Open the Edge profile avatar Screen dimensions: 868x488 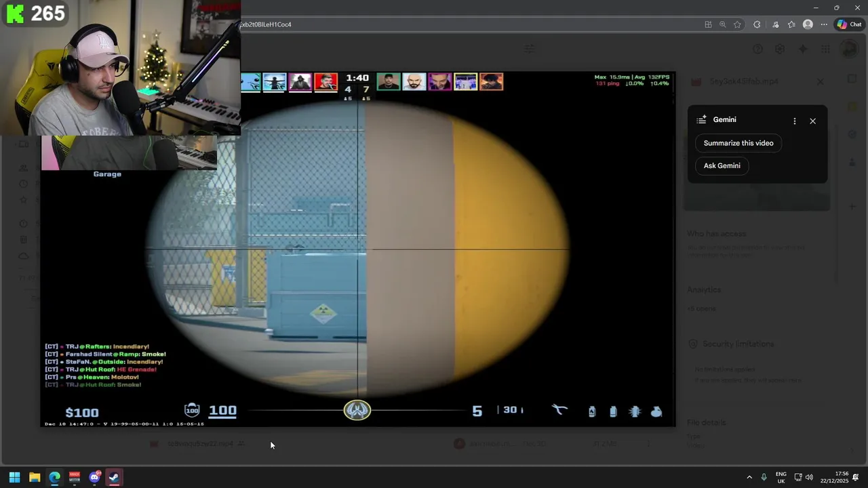808,24
